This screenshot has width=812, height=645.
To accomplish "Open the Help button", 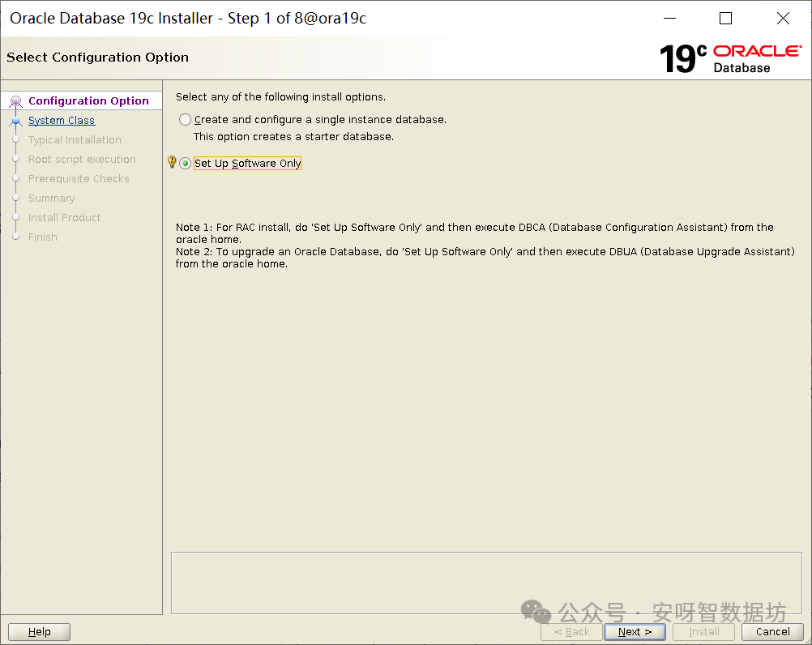I will [40, 631].
